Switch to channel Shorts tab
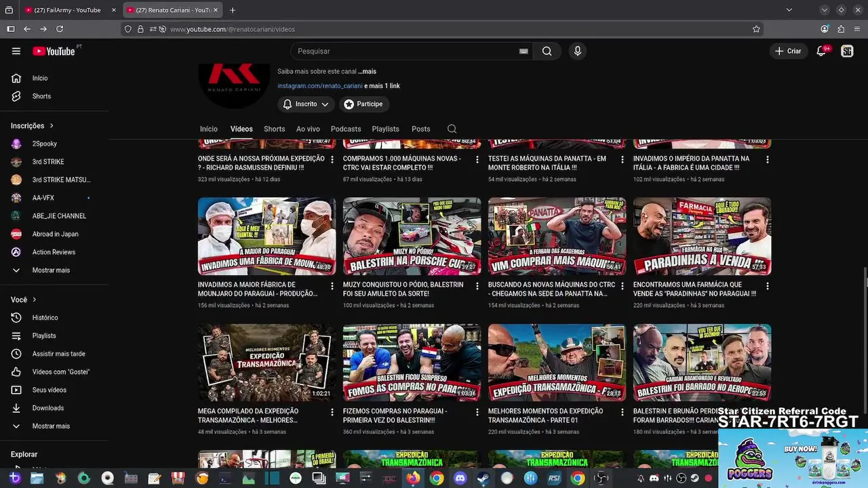 click(274, 129)
